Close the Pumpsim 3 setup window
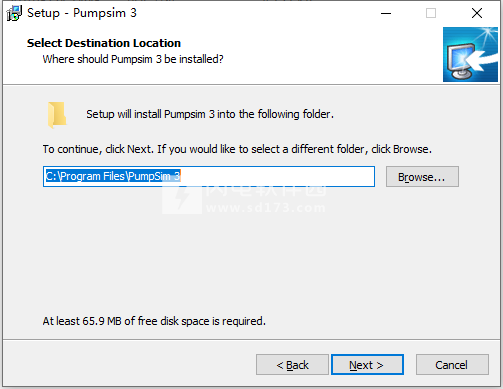 (x=477, y=13)
